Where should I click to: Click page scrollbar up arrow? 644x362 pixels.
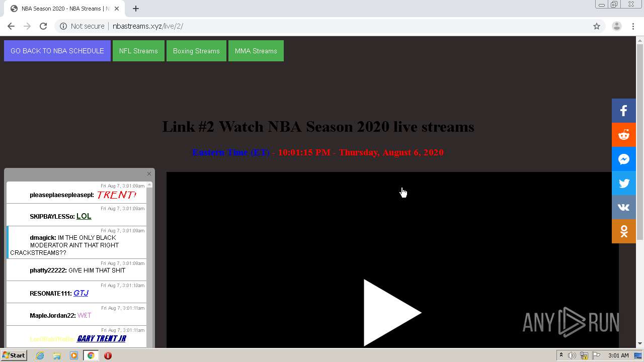(640, 40)
